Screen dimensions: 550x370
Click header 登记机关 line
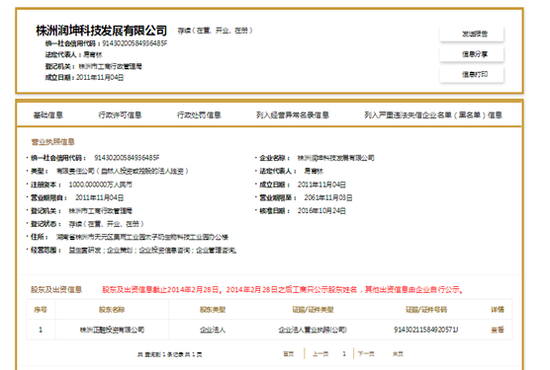click(93, 66)
